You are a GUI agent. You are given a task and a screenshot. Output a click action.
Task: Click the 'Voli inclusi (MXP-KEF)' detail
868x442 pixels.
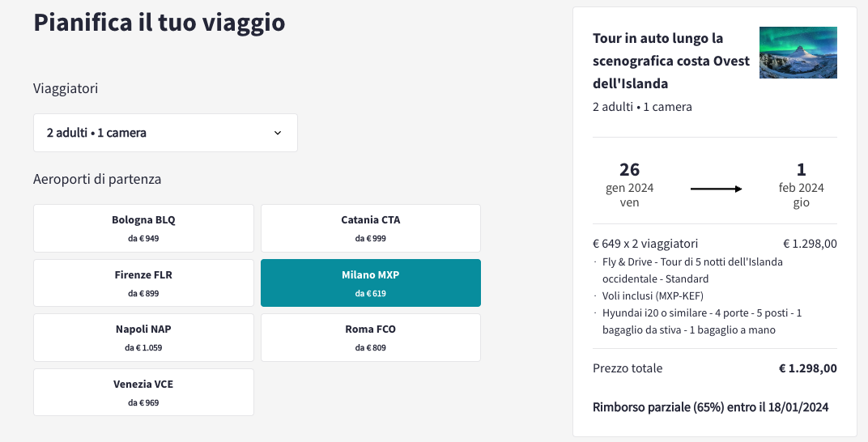click(x=653, y=296)
